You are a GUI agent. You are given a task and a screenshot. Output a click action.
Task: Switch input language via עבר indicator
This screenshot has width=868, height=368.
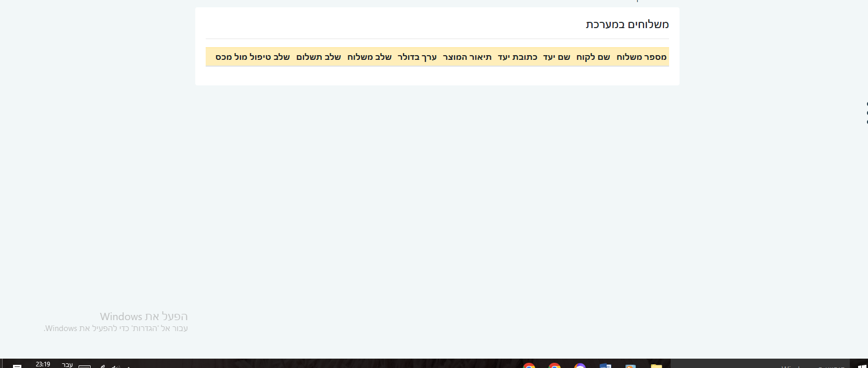tap(68, 364)
